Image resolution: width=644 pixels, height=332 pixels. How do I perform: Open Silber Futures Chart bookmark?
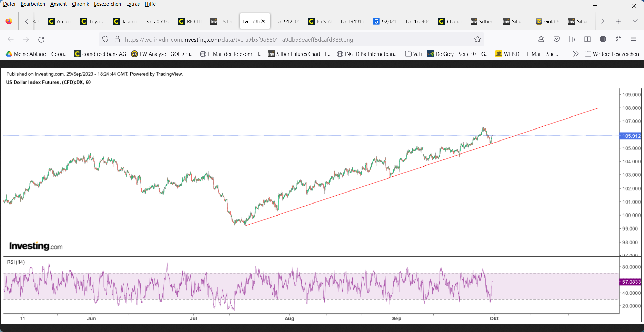(x=299, y=54)
